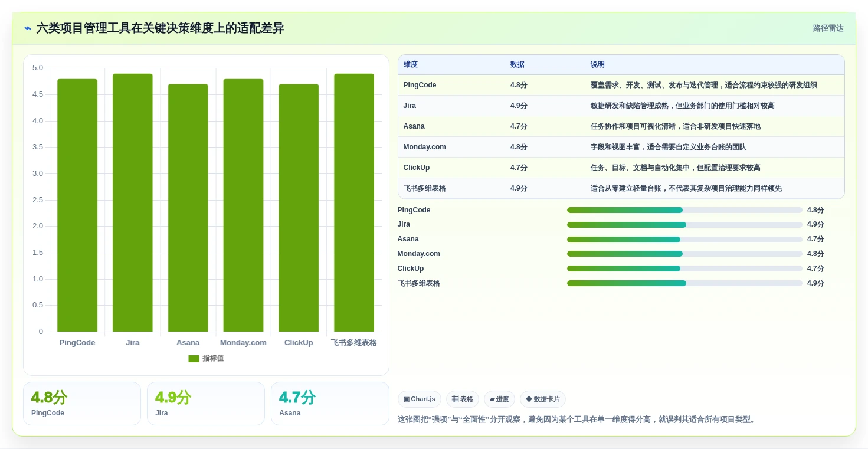This screenshot has height=449, width=868.
Task: Click the 数据 column header
Action: pyautogui.click(x=517, y=65)
